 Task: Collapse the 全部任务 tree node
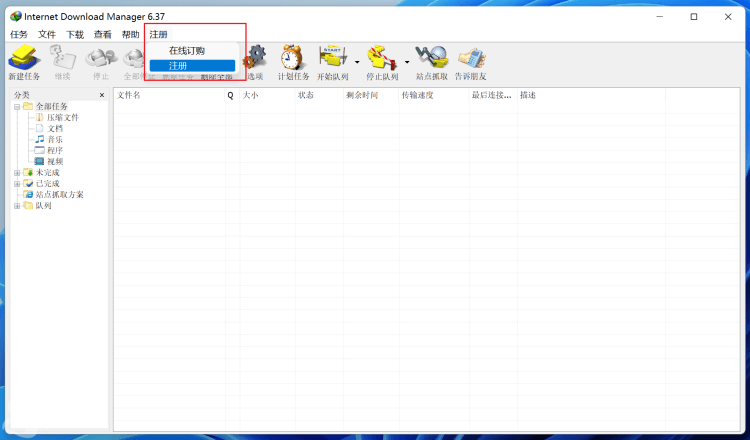coord(17,107)
